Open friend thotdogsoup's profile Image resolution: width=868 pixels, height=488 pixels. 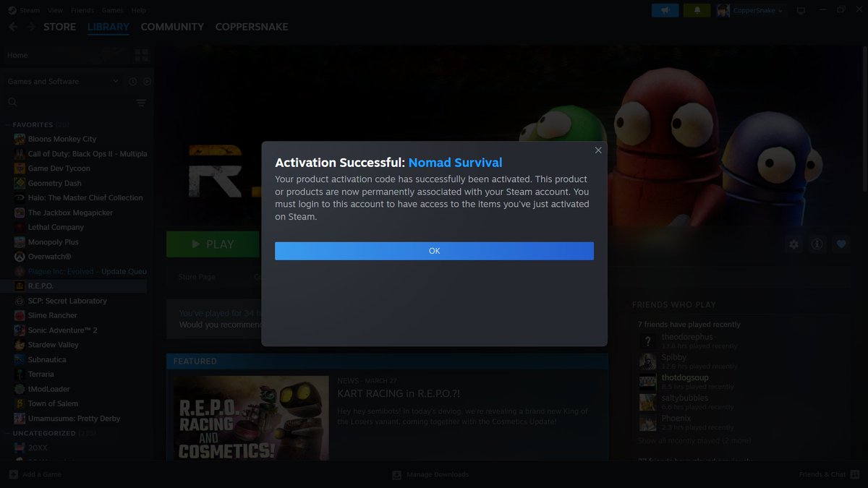(685, 377)
